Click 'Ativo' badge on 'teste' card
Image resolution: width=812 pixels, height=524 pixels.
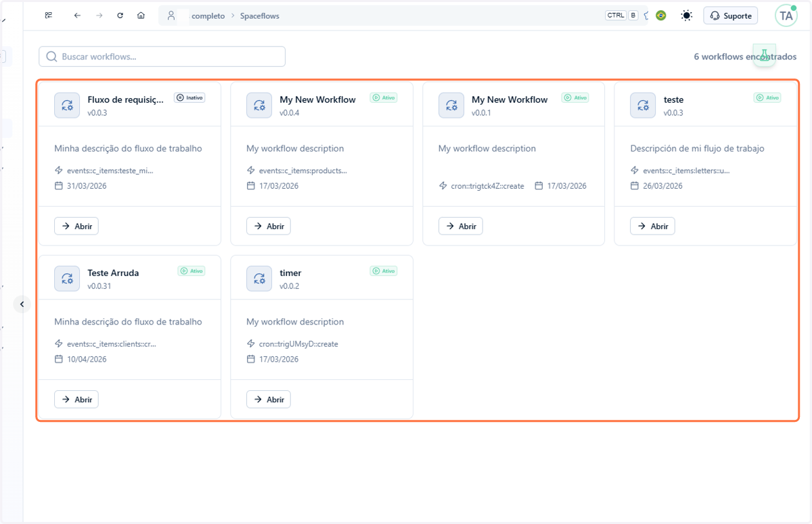coord(767,97)
